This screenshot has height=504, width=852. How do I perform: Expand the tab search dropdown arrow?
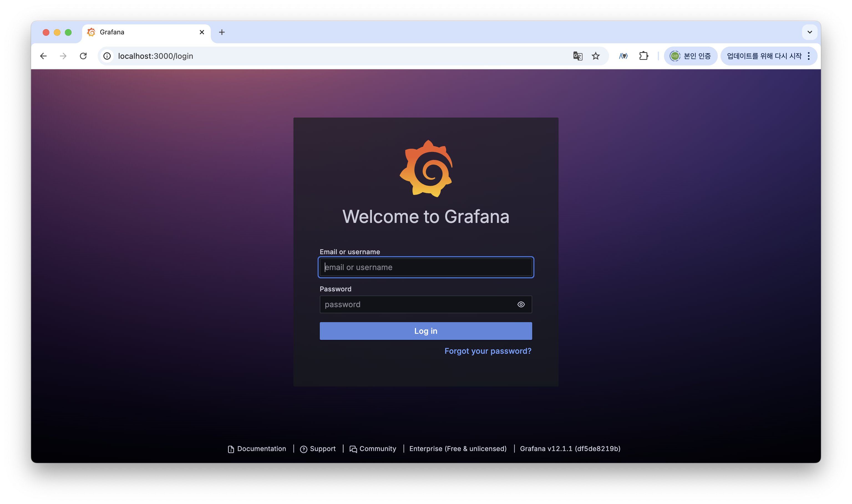coord(810,32)
